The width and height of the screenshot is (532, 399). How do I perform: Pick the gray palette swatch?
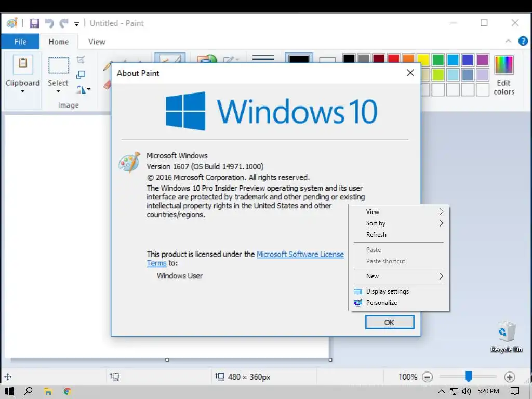click(364, 59)
